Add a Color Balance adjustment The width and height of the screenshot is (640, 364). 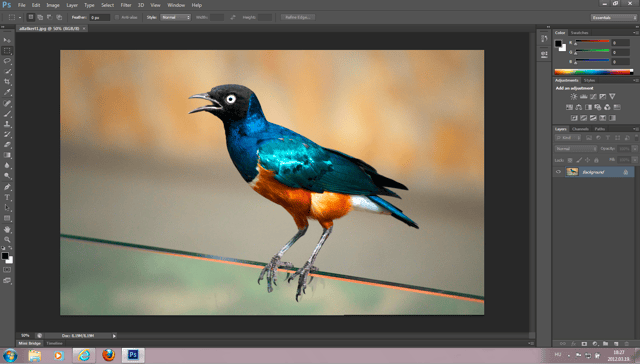click(579, 107)
